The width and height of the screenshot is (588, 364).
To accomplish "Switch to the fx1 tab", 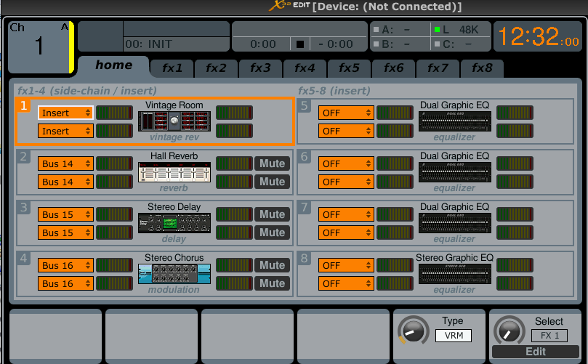I will pos(172,68).
